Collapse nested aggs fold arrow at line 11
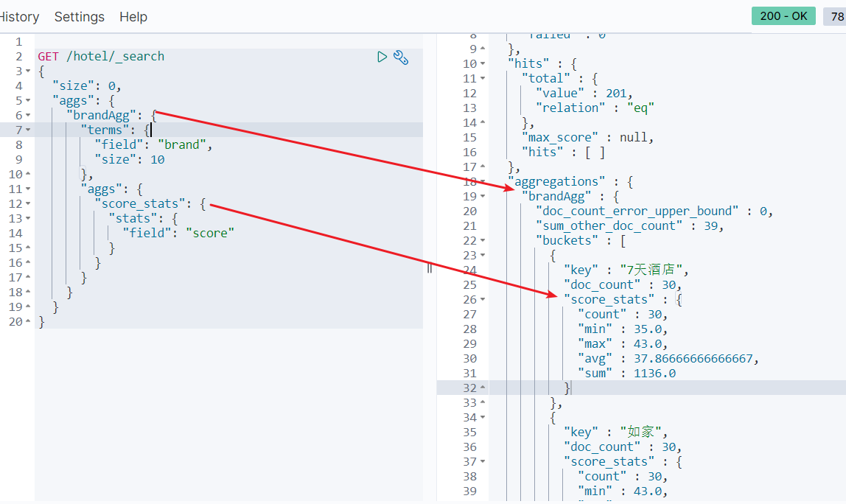The width and height of the screenshot is (846, 504). [x=28, y=189]
